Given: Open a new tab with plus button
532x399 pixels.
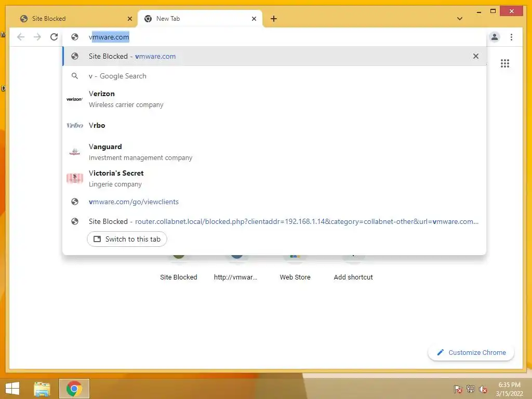Looking at the screenshot, I should pyautogui.click(x=273, y=19).
